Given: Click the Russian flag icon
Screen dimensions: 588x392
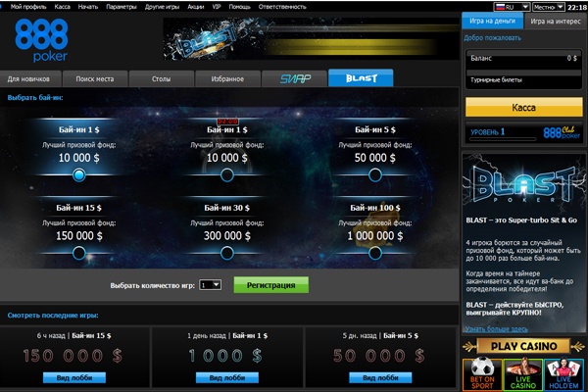Looking at the screenshot, I should pos(500,7).
